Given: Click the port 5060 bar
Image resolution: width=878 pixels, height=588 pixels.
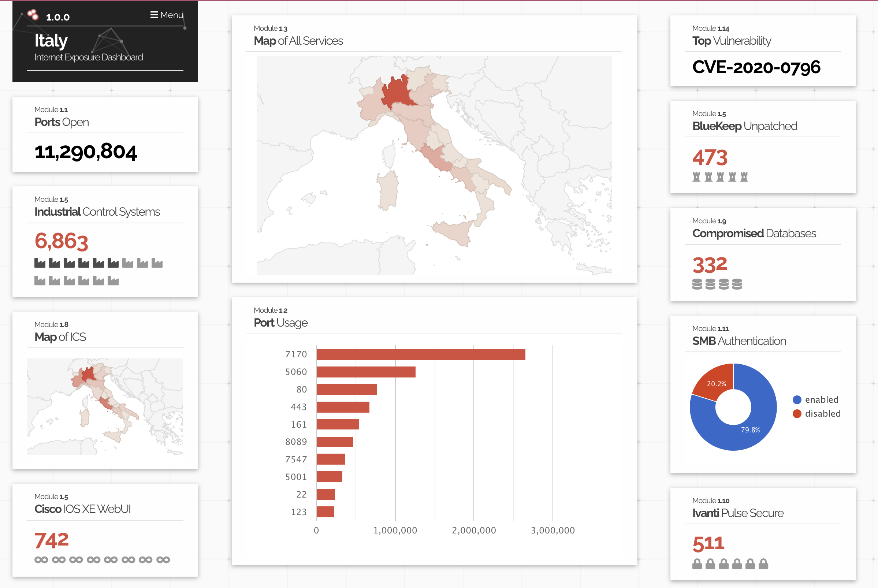Looking at the screenshot, I should tap(365, 372).
